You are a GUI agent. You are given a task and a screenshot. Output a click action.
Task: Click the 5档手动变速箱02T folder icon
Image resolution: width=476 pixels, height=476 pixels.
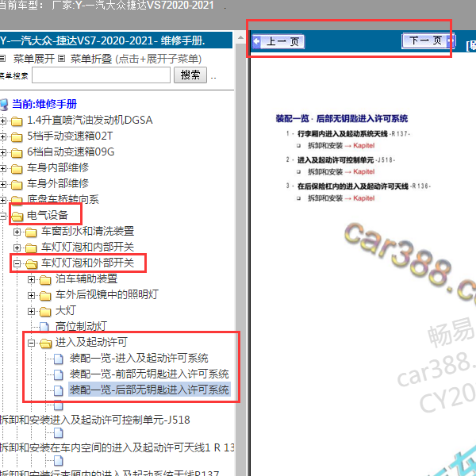17,137
